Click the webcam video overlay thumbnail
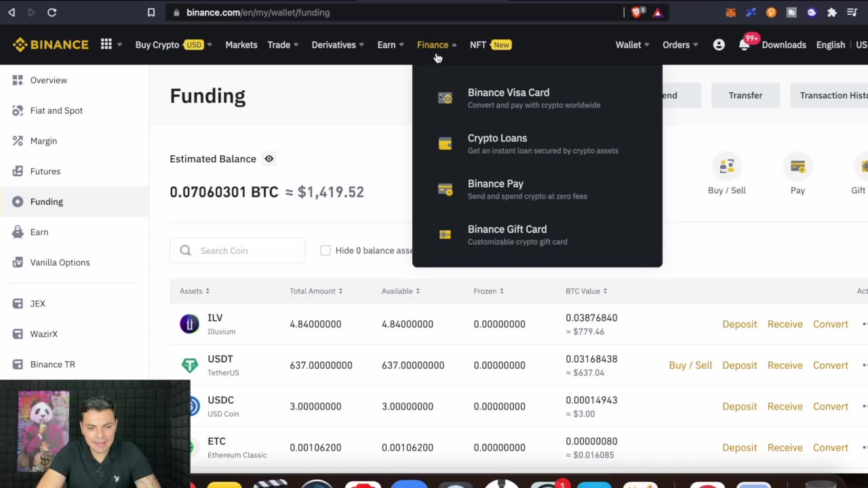868x488 pixels. 95,434
